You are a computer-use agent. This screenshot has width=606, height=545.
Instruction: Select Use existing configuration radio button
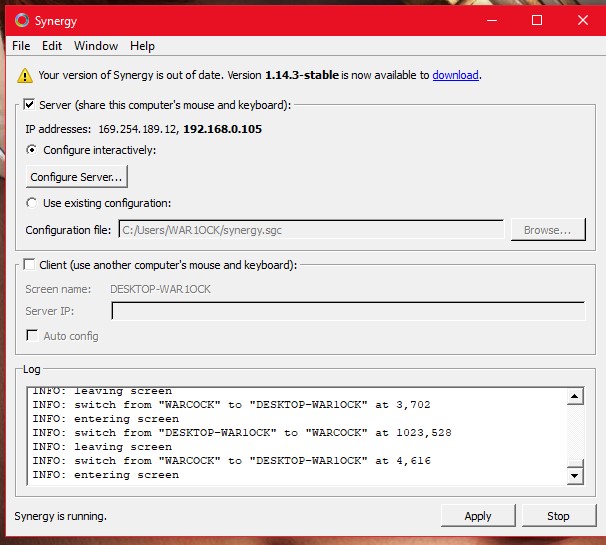click(32, 203)
